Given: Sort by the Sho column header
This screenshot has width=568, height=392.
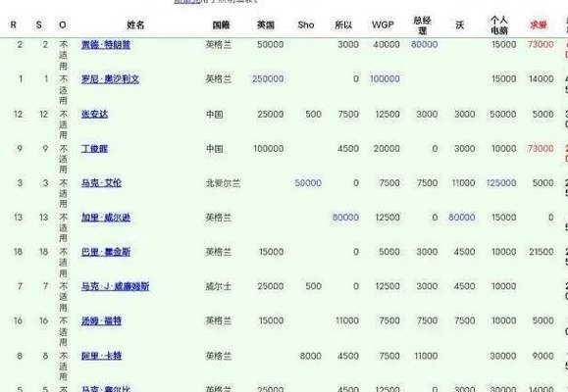Looking at the screenshot, I should pyautogui.click(x=306, y=24).
